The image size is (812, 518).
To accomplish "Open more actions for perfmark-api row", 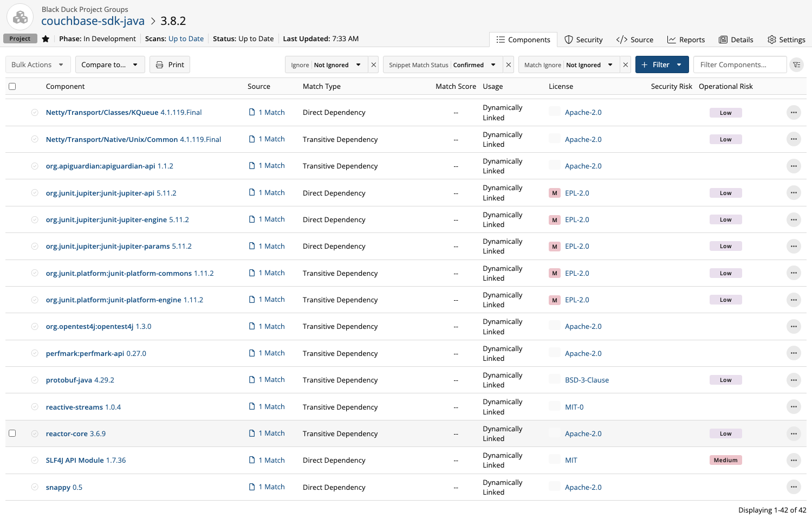I will click(794, 353).
